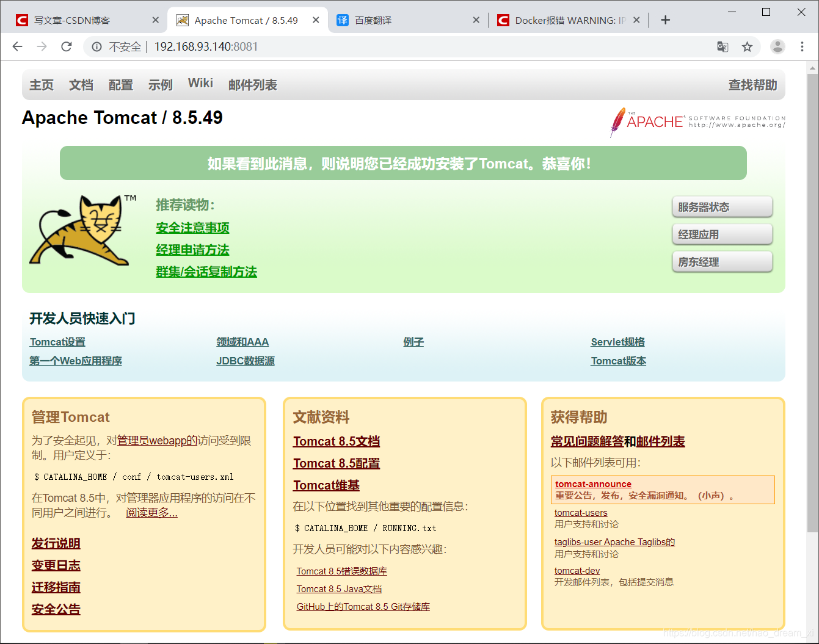Image resolution: width=819 pixels, height=644 pixels.
Task: Click the tomcat-dev mailing list link
Action: tap(577, 571)
